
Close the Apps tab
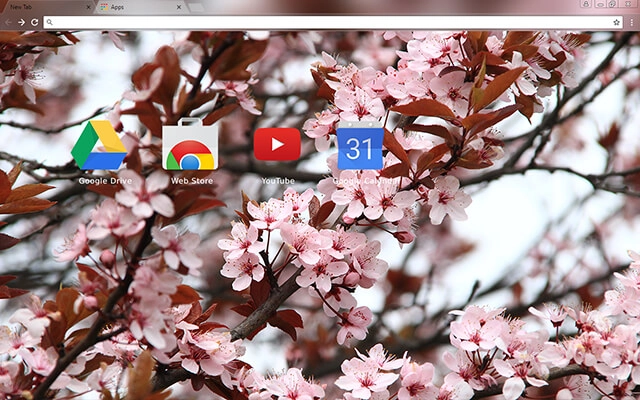pyautogui.click(x=179, y=7)
